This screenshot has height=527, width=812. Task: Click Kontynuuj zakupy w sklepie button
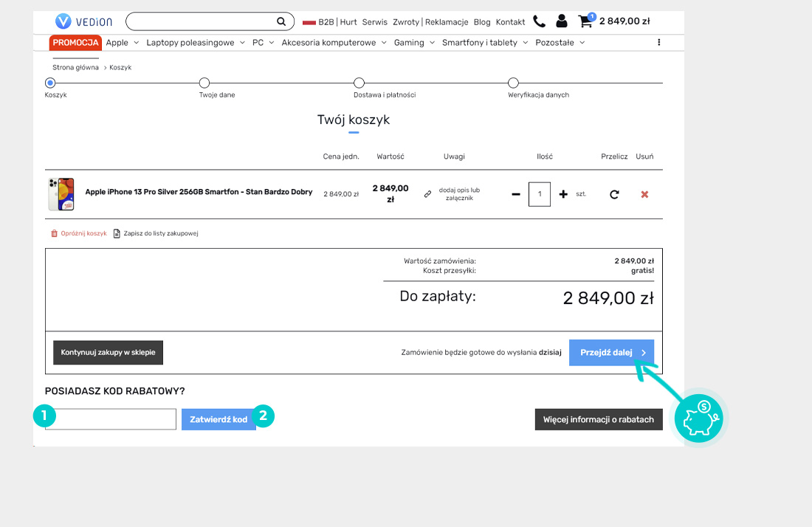tap(109, 353)
